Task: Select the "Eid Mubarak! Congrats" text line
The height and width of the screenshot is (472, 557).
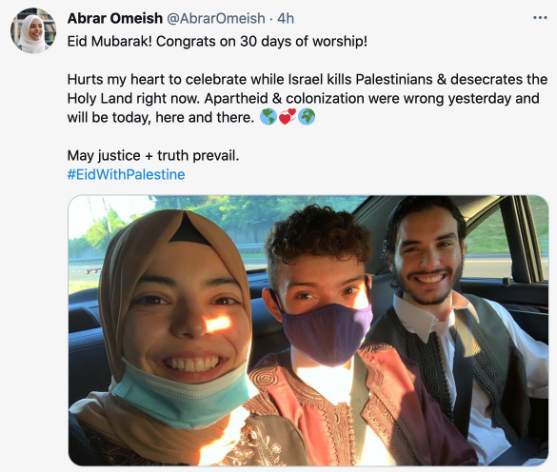Action: [x=217, y=42]
